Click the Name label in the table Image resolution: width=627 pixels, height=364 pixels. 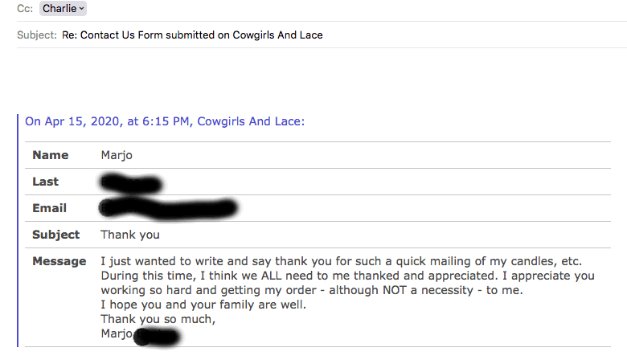coord(50,155)
